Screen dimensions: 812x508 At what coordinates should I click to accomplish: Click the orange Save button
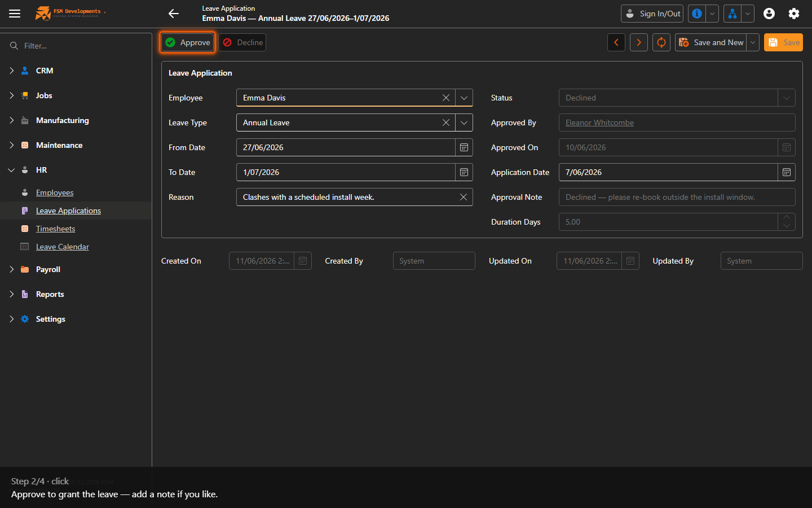tap(783, 42)
